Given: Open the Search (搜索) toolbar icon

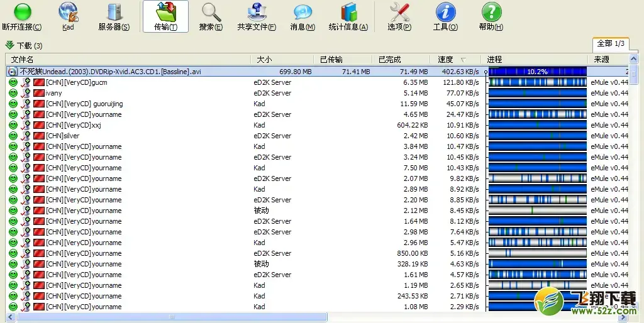Looking at the screenshot, I should pos(211,16).
